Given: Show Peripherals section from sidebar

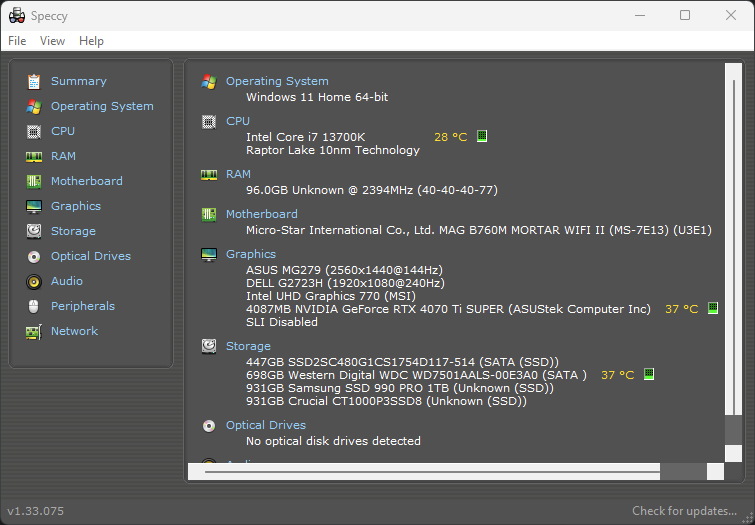Looking at the screenshot, I should (x=83, y=307).
